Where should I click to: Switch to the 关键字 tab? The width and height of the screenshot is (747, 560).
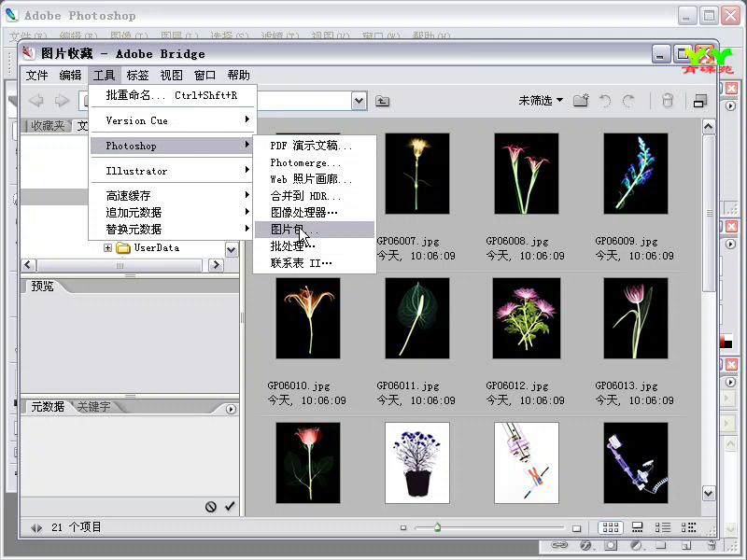(94, 407)
